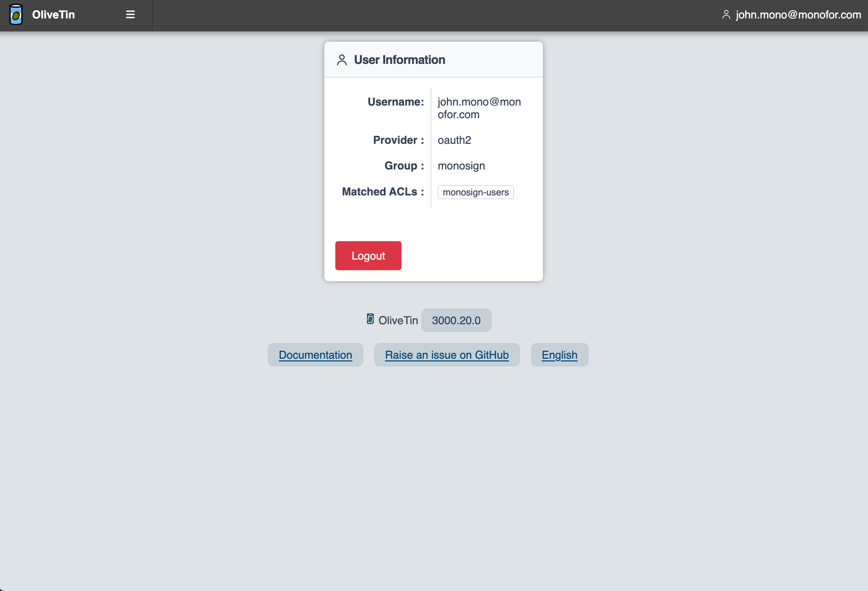Open the hamburger sidebar menu
This screenshot has width=868, height=591.
(130, 15)
